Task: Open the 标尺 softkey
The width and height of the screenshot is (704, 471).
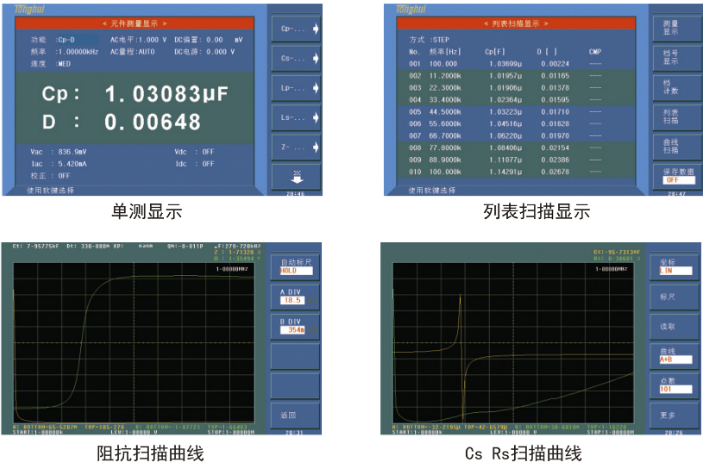Action: pyautogui.click(x=675, y=297)
